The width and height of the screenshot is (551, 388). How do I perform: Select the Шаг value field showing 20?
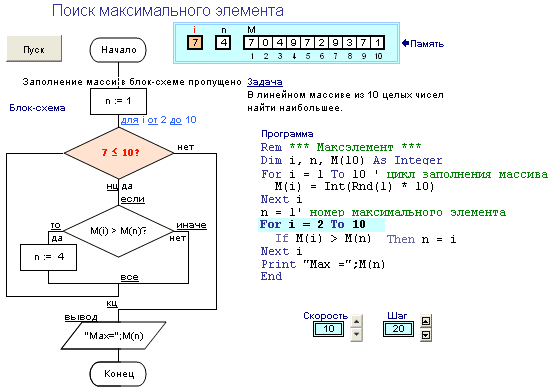398,329
